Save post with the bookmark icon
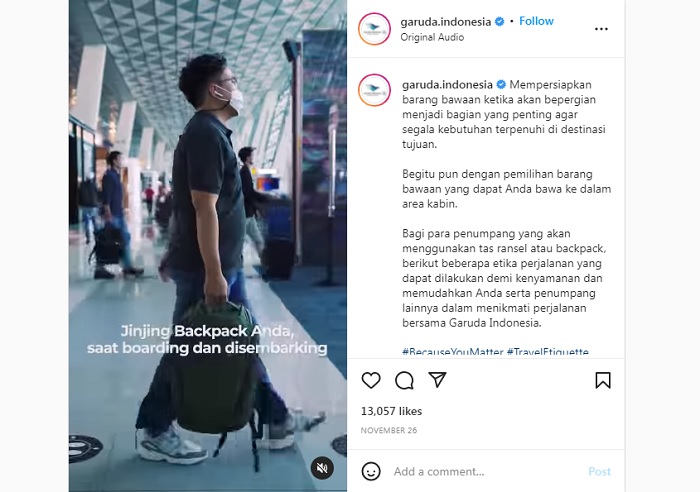Image resolution: width=700 pixels, height=492 pixels. [603, 380]
